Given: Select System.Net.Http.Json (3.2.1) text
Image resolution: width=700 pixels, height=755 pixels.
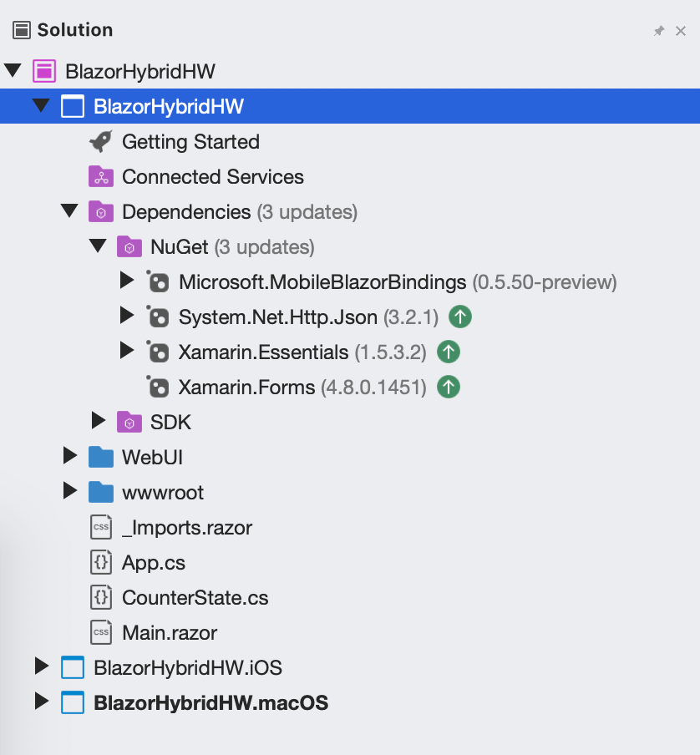Looking at the screenshot, I should pos(308,318).
